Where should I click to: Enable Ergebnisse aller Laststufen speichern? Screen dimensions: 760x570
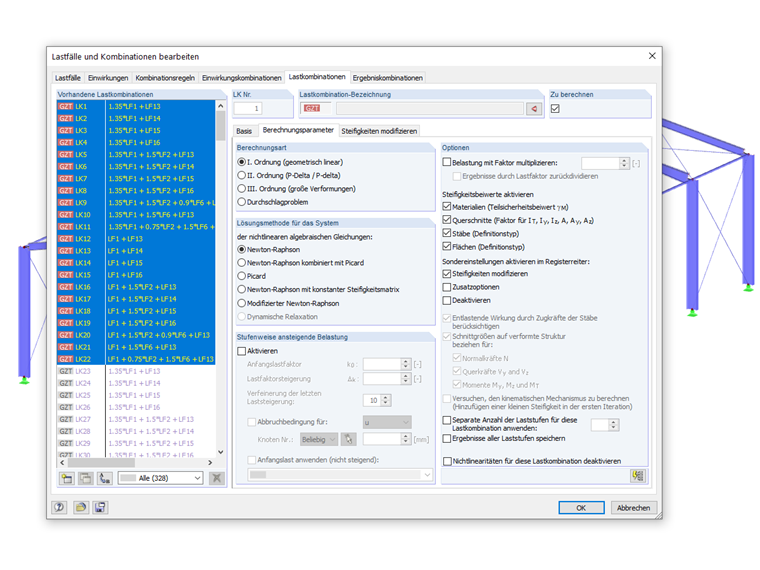pyautogui.click(x=447, y=438)
